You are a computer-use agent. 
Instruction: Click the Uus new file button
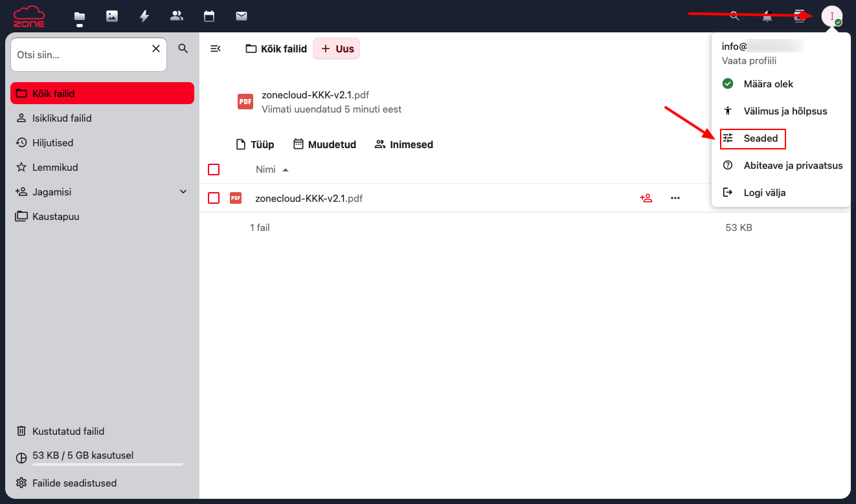tap(337, 49)
